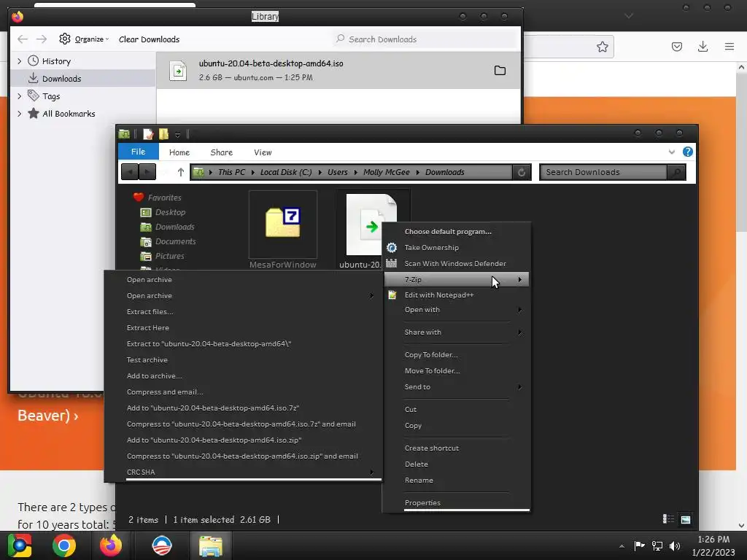This screenshot has width=747, height=560.
Task: Select Delete in context menu
Action: coord(417,464)
